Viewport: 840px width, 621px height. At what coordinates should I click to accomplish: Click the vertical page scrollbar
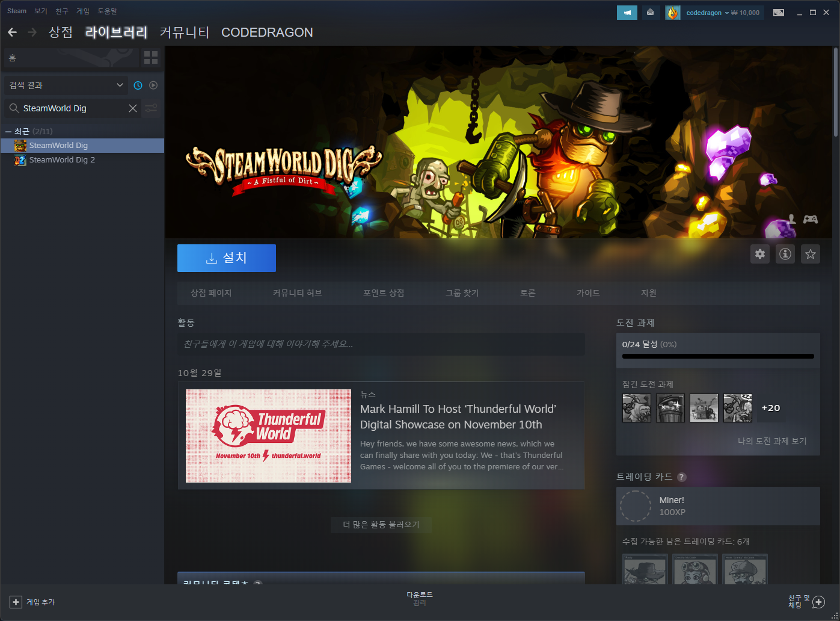pos(836,93)
